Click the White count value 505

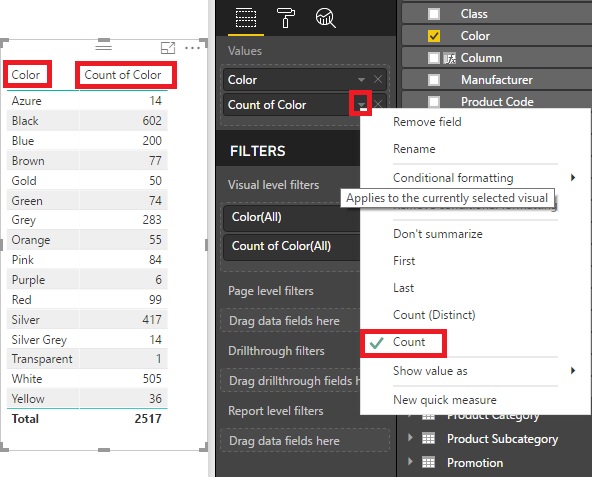click(152, 379)
